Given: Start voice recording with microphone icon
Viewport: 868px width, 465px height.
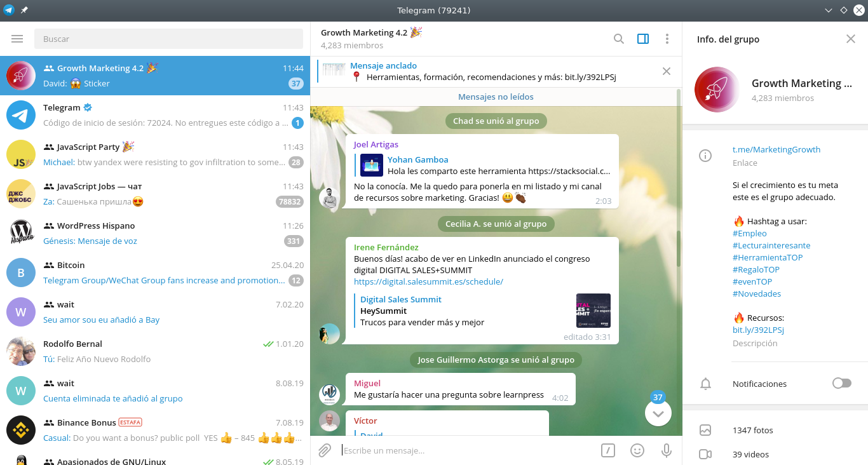Looking at the screenshot, I should (667, 450).
